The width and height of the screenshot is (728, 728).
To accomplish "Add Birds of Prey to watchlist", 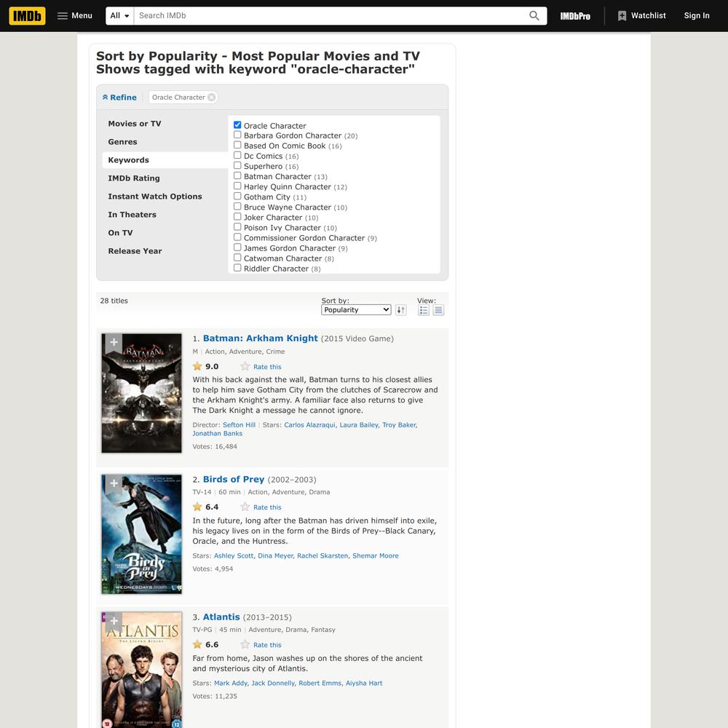I will coord(114,483).
